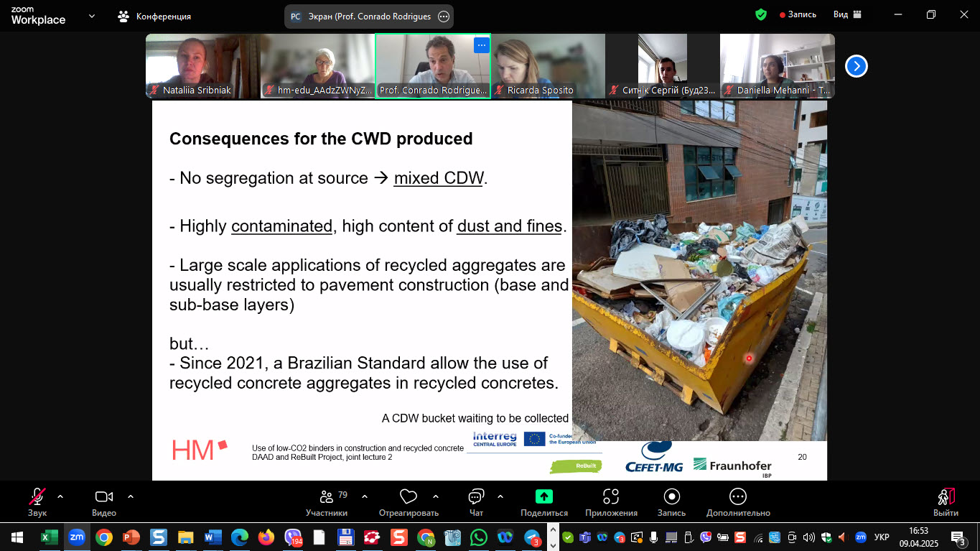Open the Чат chat panel
This screenshot has width=980, height=551.
coord(476,501)
